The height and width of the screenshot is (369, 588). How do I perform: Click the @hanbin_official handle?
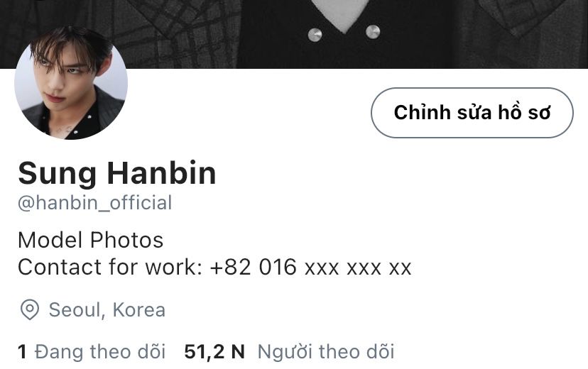(95, 203)
